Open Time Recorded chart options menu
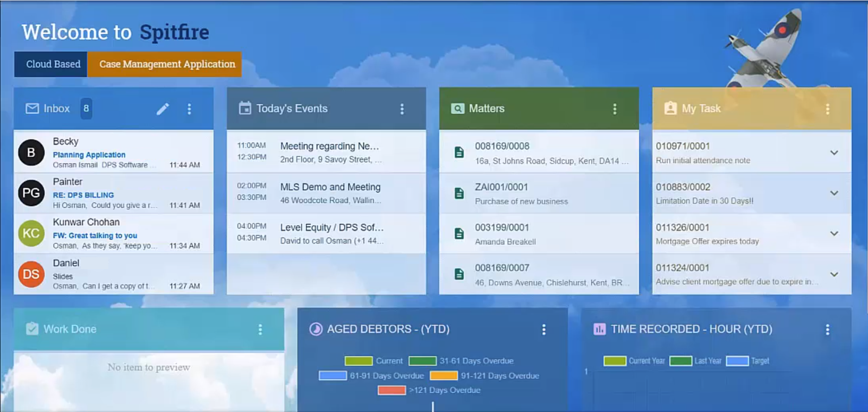The height and width of the screenshot is (412, 868). (827, 330)
